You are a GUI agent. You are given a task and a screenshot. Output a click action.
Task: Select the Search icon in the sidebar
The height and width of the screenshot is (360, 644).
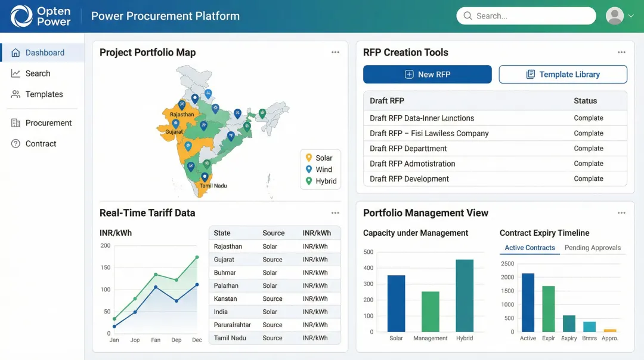[x=16, y=73]
